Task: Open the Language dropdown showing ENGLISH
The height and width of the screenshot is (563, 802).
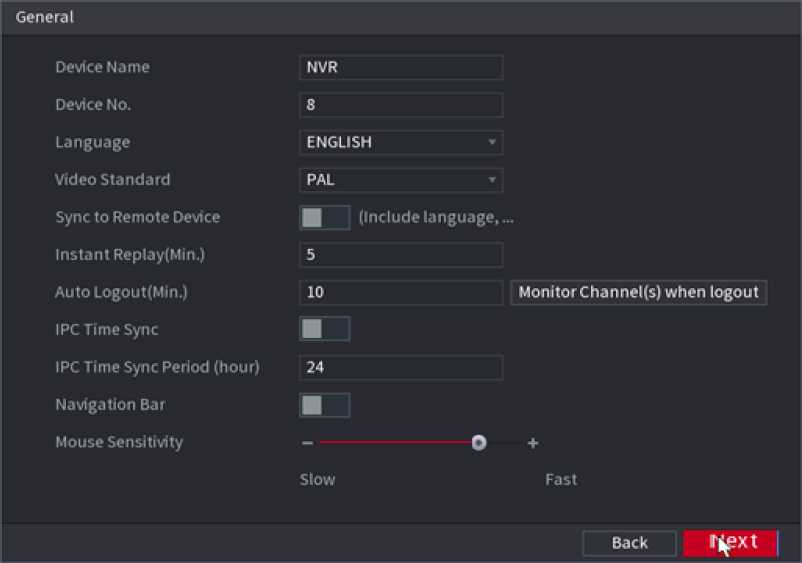Action: [400, 142]
